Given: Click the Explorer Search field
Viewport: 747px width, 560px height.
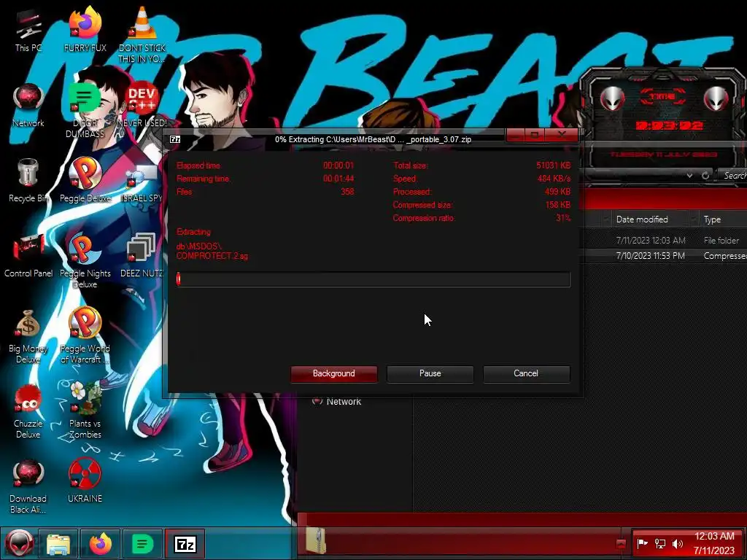Looking at the screenshot, I should click(732, 175).
